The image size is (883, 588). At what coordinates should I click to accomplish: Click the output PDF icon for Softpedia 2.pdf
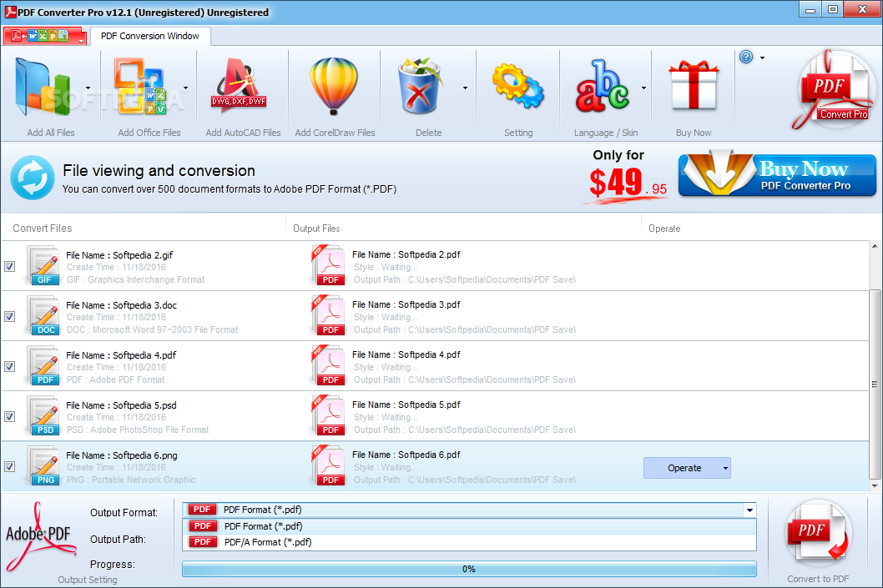click(x=328, y=265)
